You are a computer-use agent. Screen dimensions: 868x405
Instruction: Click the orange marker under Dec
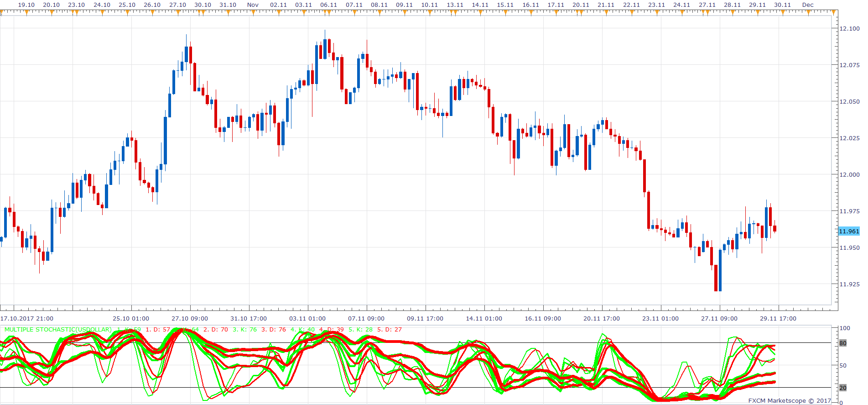click(808, 12)
